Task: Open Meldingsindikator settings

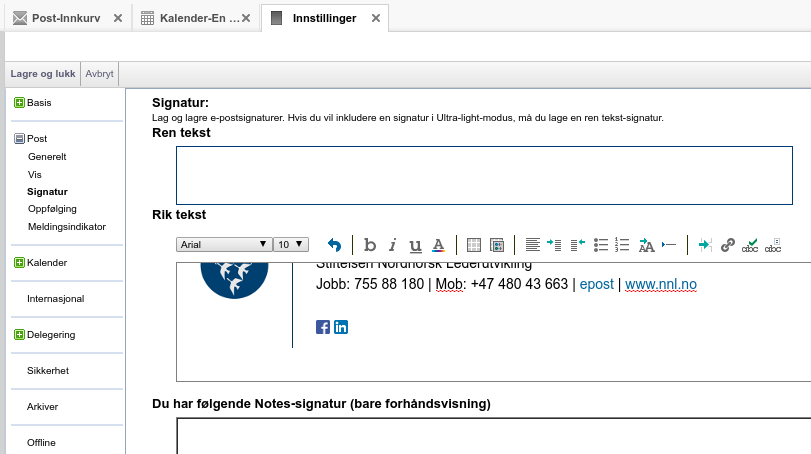Action: point(67,226)
